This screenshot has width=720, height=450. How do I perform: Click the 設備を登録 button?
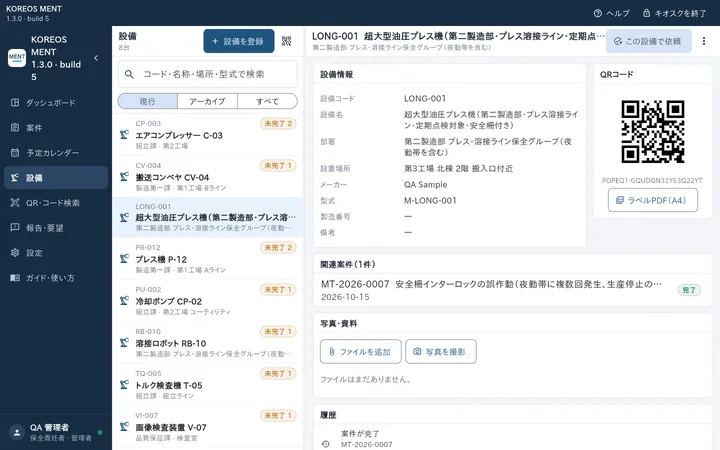click(239, 41)
